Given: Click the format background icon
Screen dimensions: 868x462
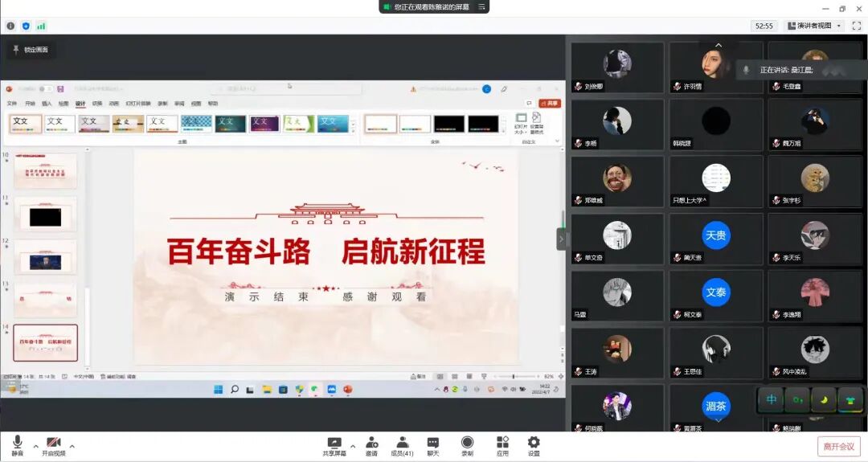Looking at the screenshot, I should (536, 124).
